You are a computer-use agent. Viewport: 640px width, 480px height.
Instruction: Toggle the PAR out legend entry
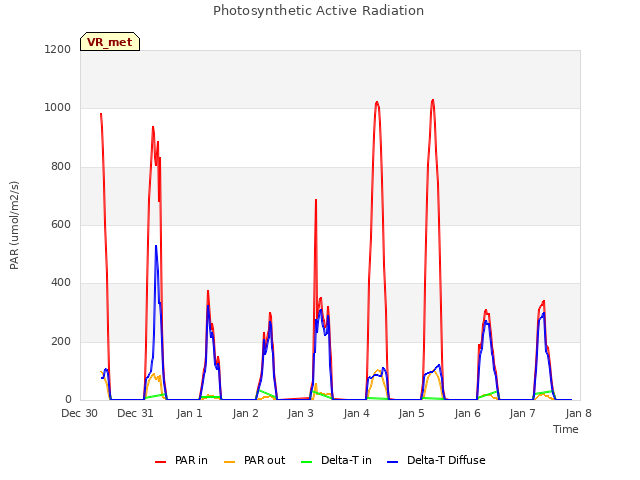pyautogui.click(x=254, y=460)
